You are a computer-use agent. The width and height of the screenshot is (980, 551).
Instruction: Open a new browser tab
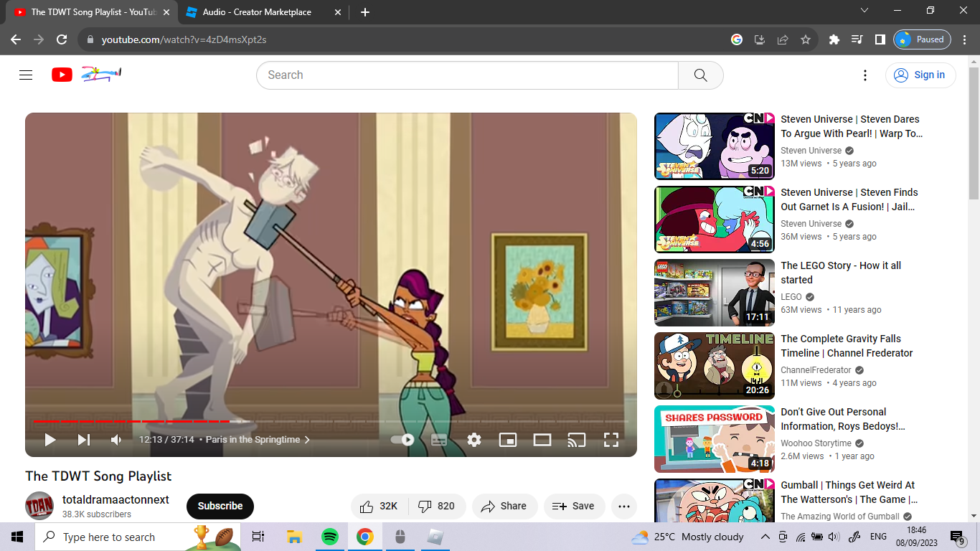coord(365,12)
